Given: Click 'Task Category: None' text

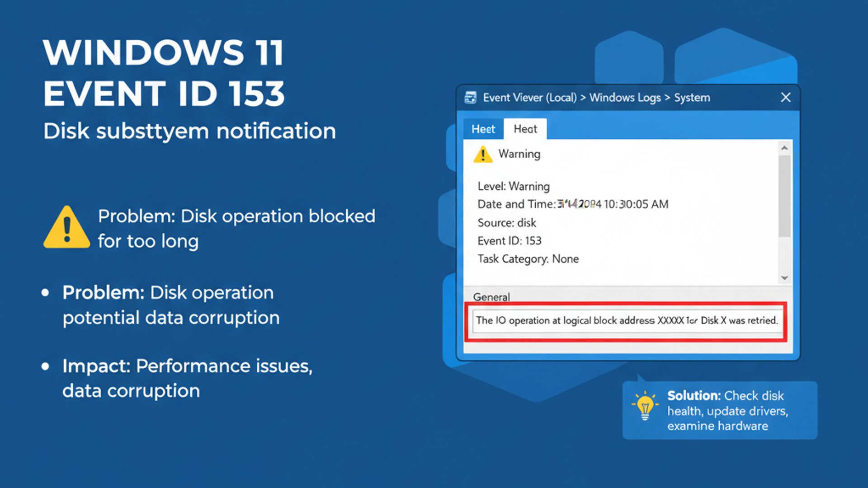Looking at the screenshot, I should [528, 259].
